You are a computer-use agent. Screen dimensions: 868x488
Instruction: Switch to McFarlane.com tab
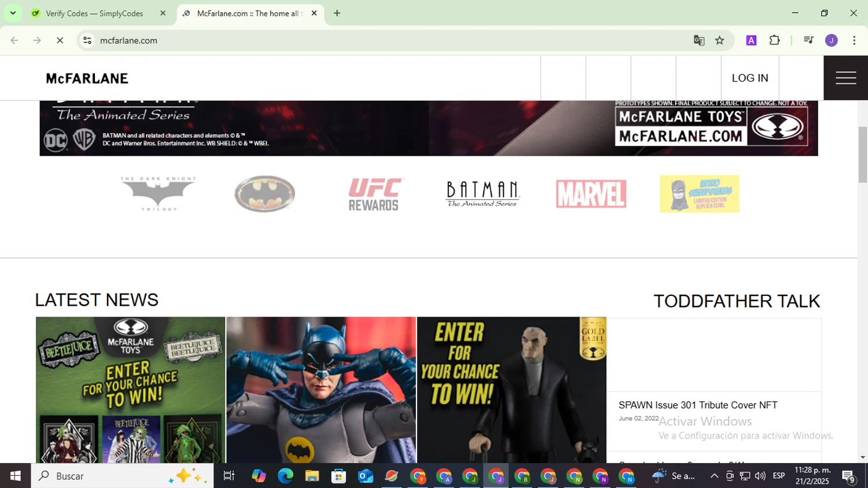(x=249, y=13)
